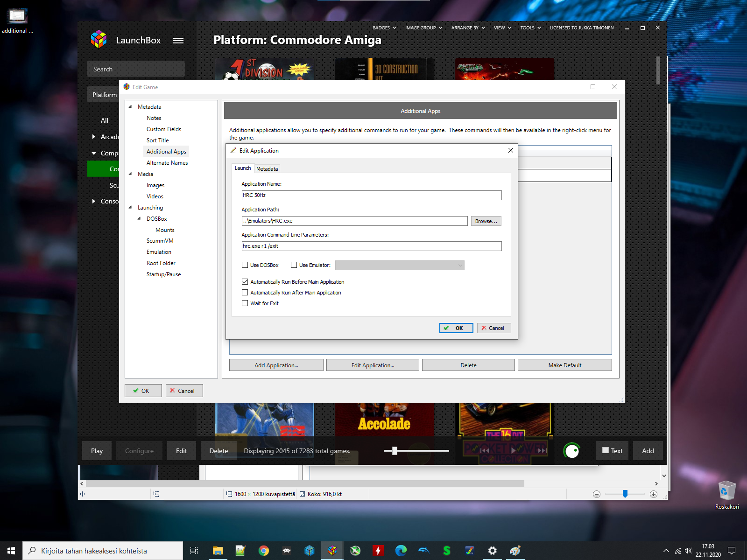Click Browse... for the application path
747x560 pixels.
486,221
